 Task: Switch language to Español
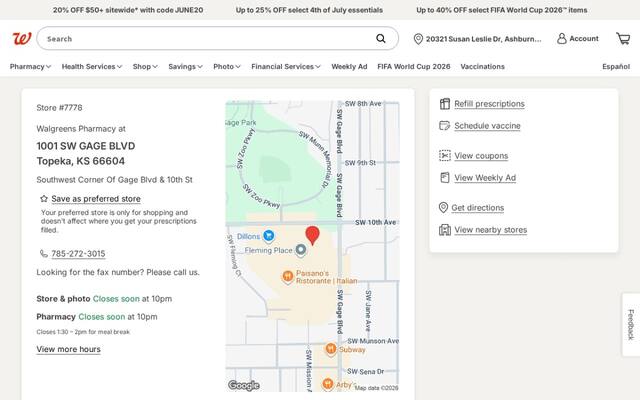(616, 67)
